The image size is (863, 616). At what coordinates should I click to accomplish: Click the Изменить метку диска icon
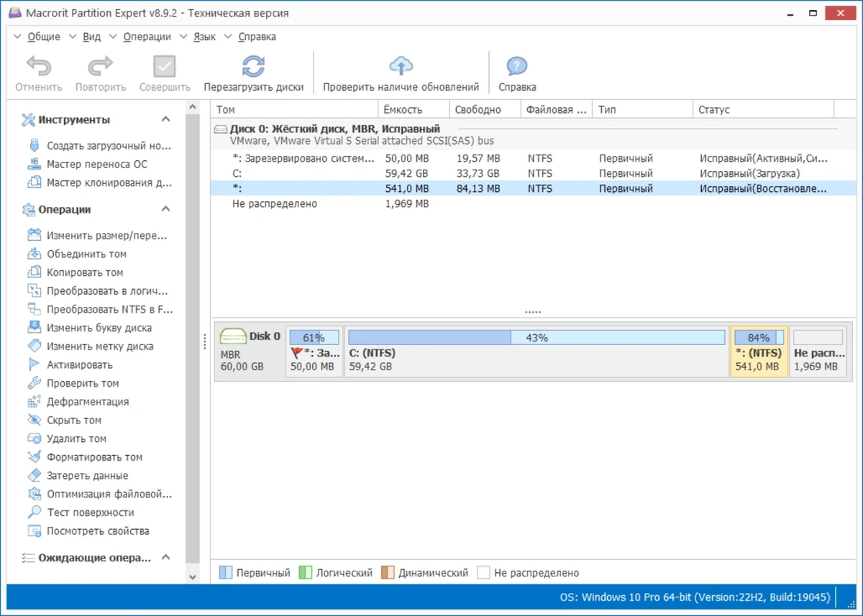tap(34, 346)
